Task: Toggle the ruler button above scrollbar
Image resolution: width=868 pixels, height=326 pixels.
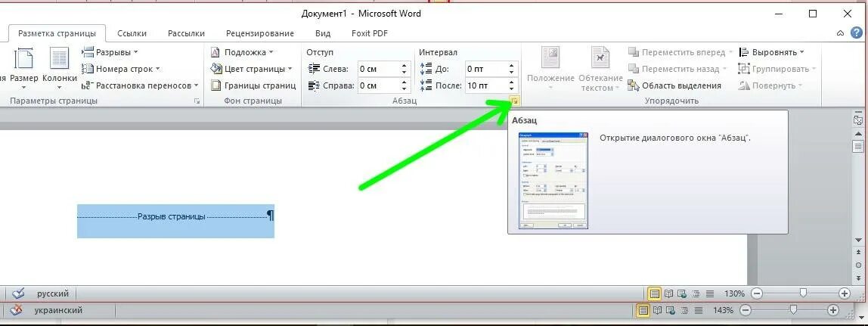Action: [859, 120]
